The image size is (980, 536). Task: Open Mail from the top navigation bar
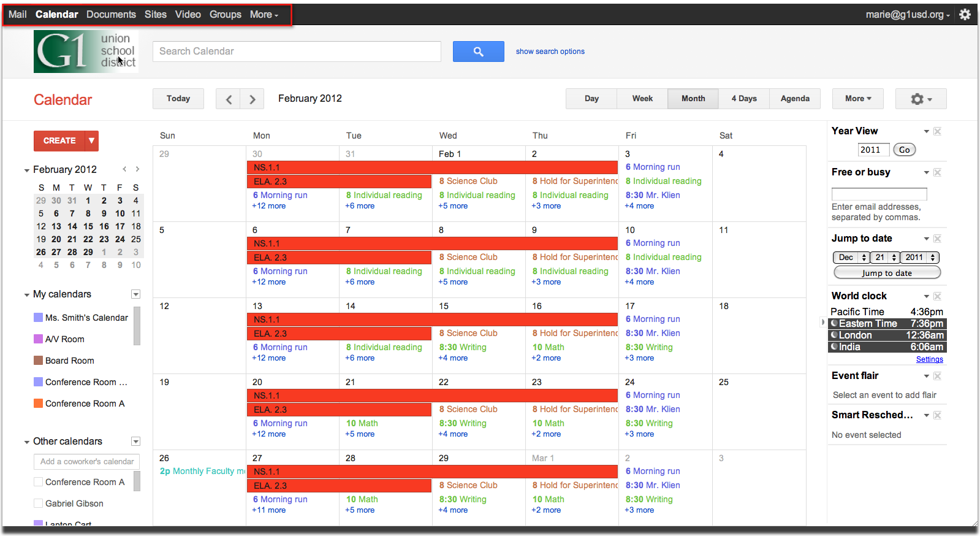pyautogui.click(x=17, y=15)
